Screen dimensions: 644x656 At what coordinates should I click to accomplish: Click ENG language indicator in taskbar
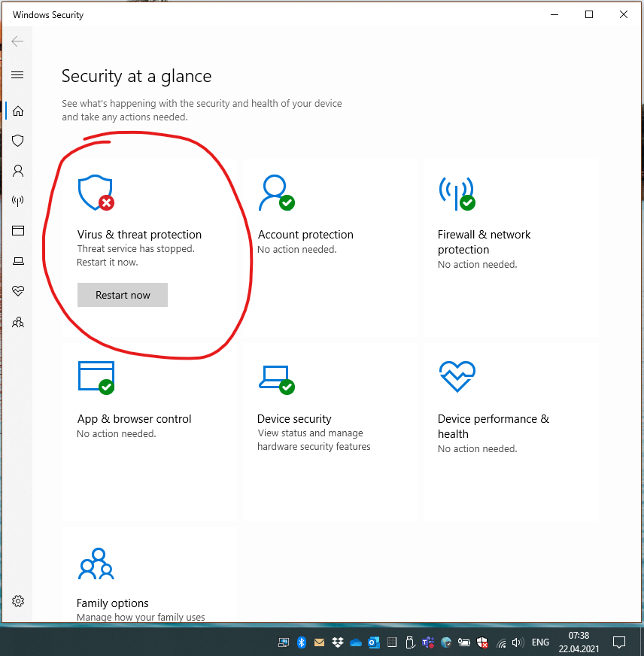540,642
